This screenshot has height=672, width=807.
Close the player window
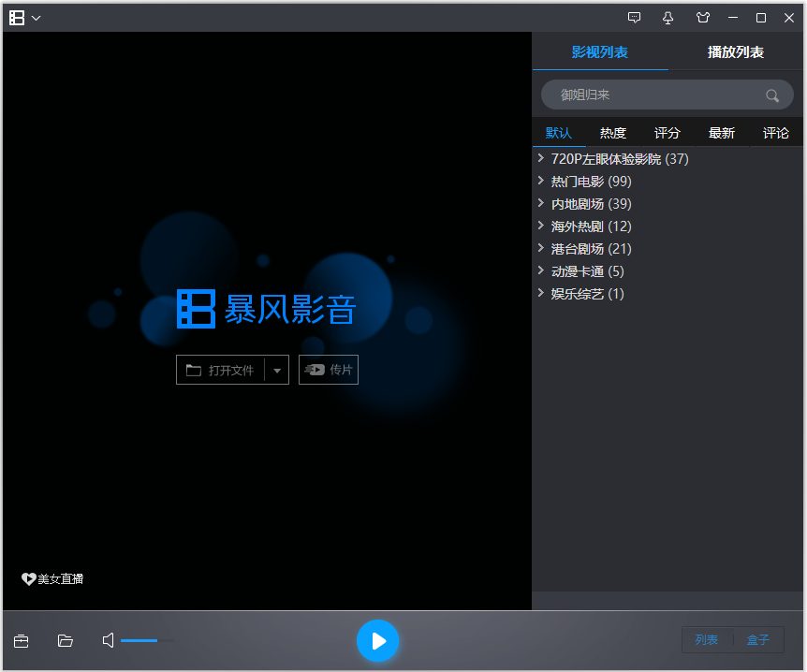tap(789, 18)
